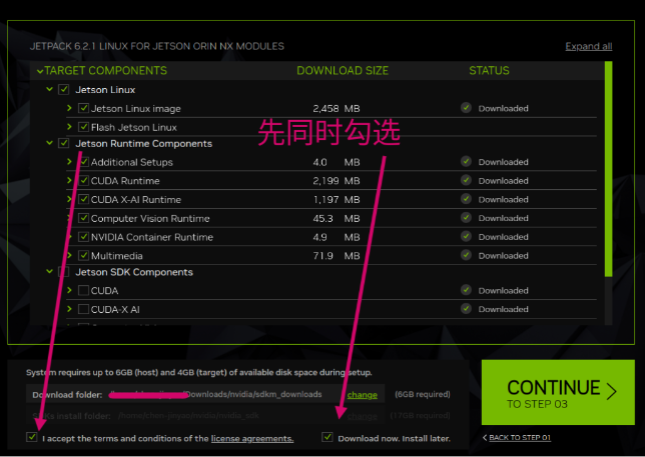Viewport: 645px width, 457px height.
Task: Click the DOWNLOAD SIZE column header
Action: pos(342,71)
